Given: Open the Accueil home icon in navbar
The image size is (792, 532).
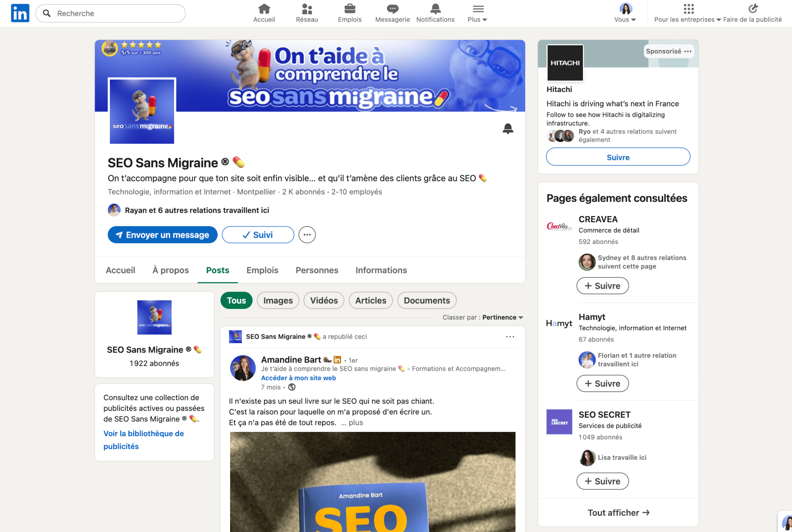Looking at the screenshot, I should point(264,13).
